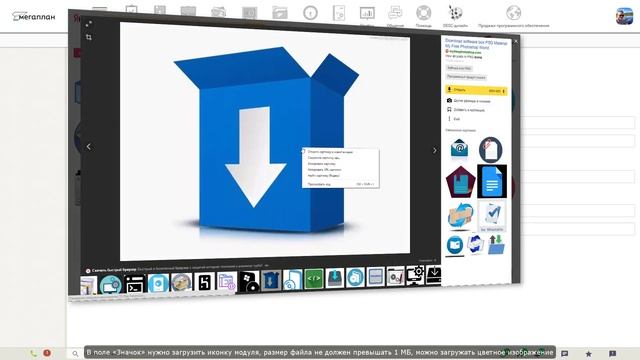
Task: Open the globe module icon in Megaplan toolbar
Action: click(x=513, y=13)
